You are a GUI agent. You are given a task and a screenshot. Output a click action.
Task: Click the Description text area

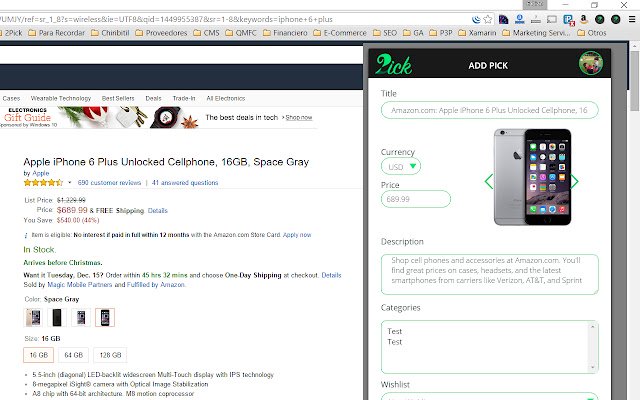[489, 274]
